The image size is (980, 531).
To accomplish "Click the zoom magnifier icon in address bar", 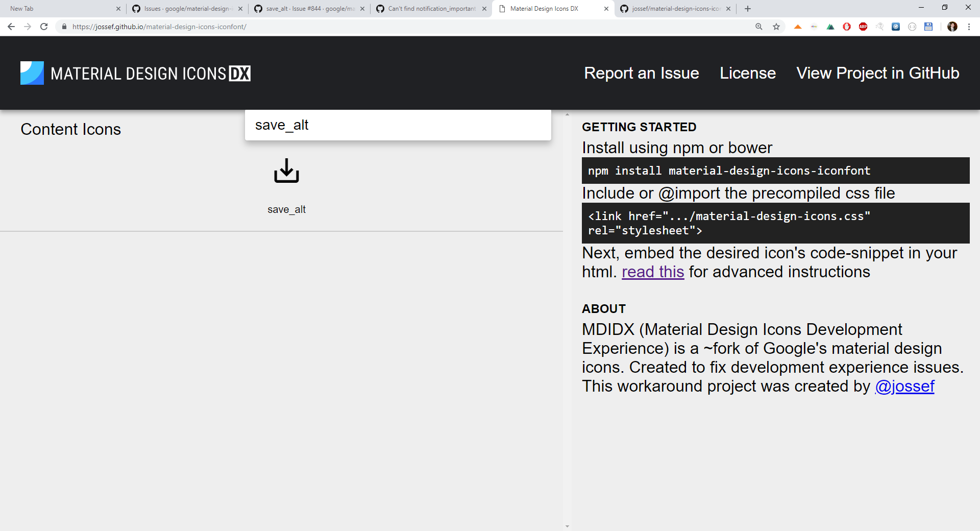I will click(x=759, y=27).
